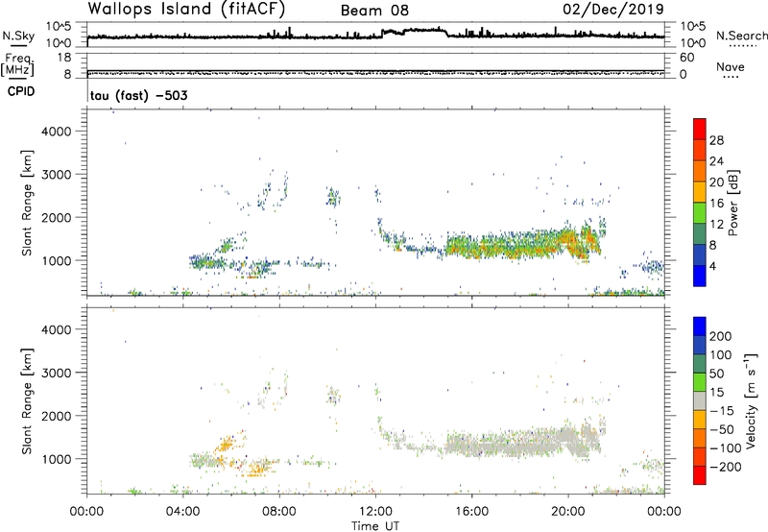Click the 'N.Search' legend label

pyautogui.click(x=741, y=36)
